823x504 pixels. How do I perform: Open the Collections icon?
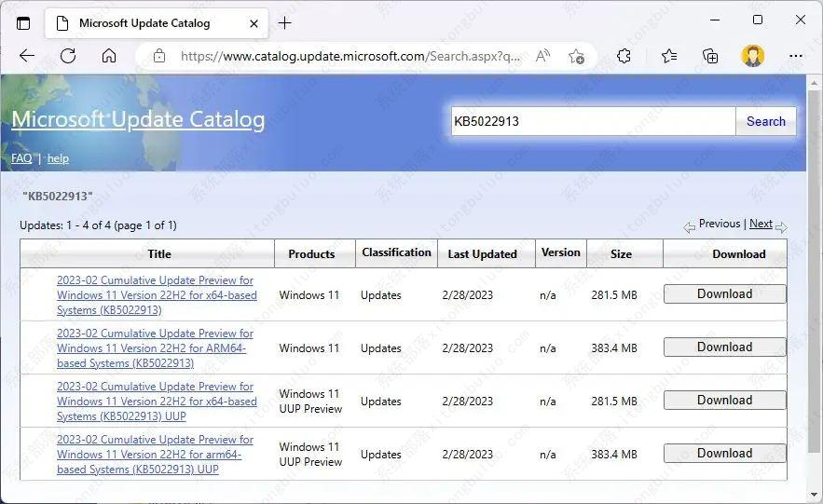click(710, 56)
